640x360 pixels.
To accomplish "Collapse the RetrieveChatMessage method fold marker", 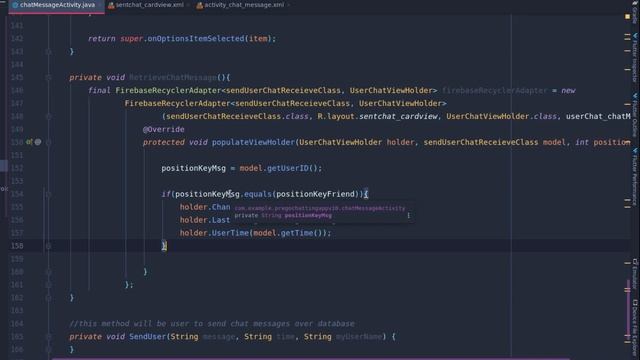I will (49, 77).
